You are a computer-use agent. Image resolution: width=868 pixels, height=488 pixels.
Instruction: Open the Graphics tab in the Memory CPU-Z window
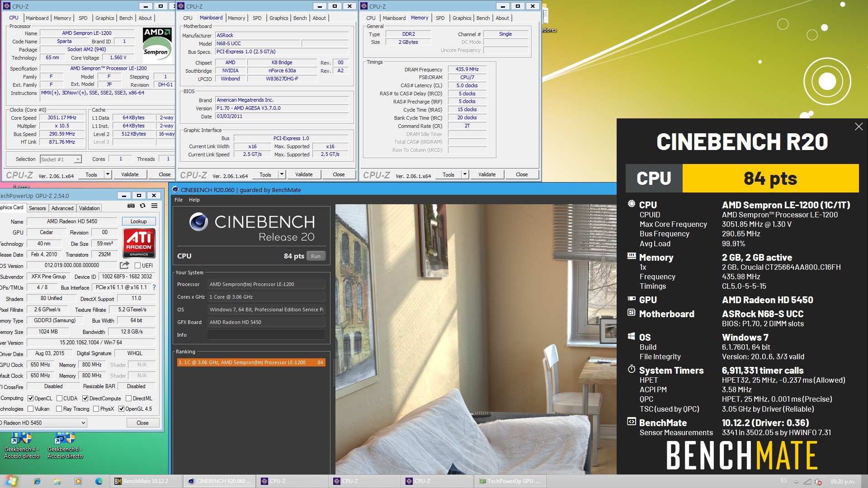(462, 18)
